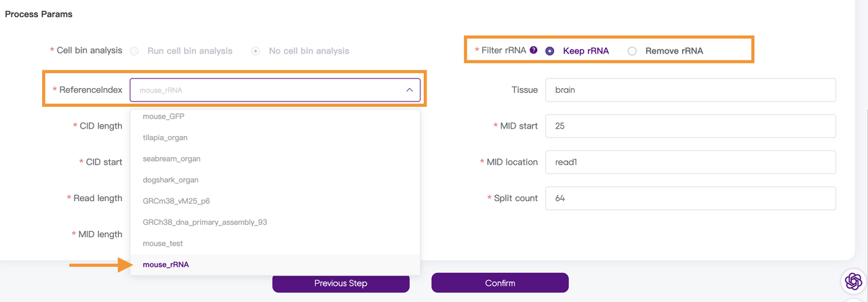Choose GRCh38_dna_primary_assembly_93 reference index
This screenshot has height=302, width=868.
click(x=205, y=222)
